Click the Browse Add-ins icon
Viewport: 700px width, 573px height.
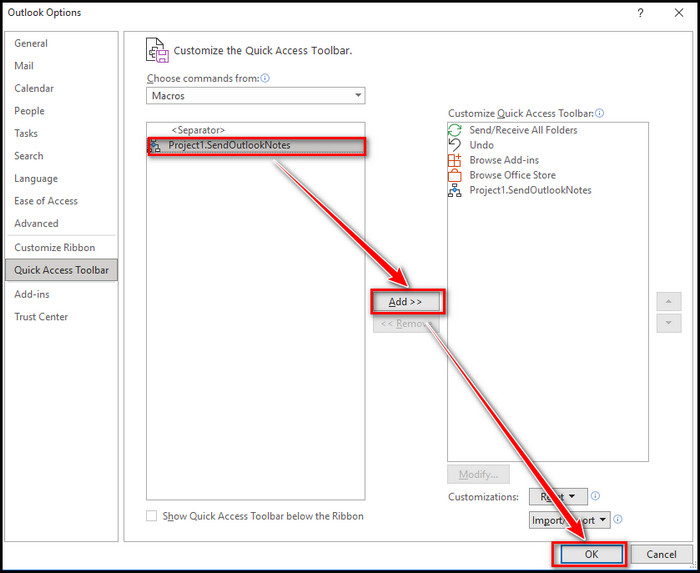454,160
